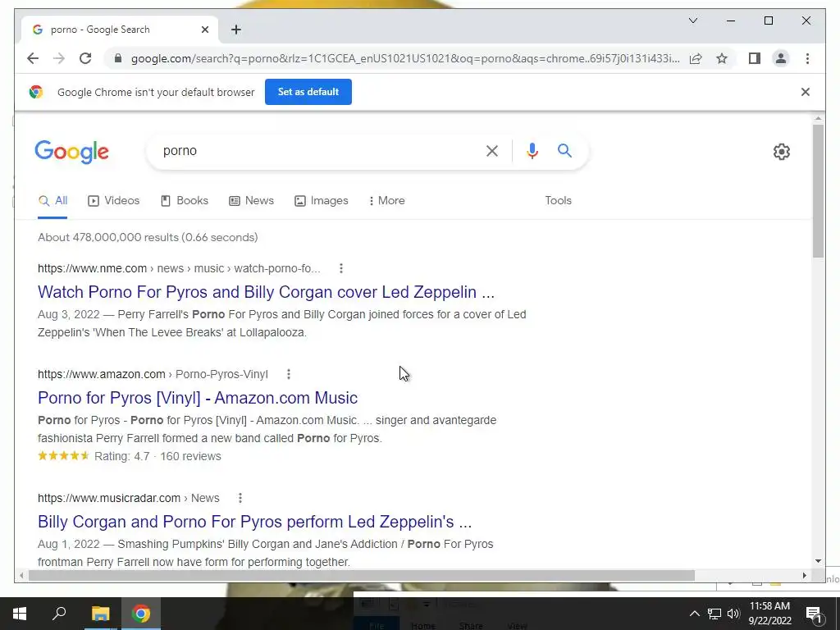Open the taskbar clock and date
Viewport: 840px width, 630px height.
pos(769,614)
